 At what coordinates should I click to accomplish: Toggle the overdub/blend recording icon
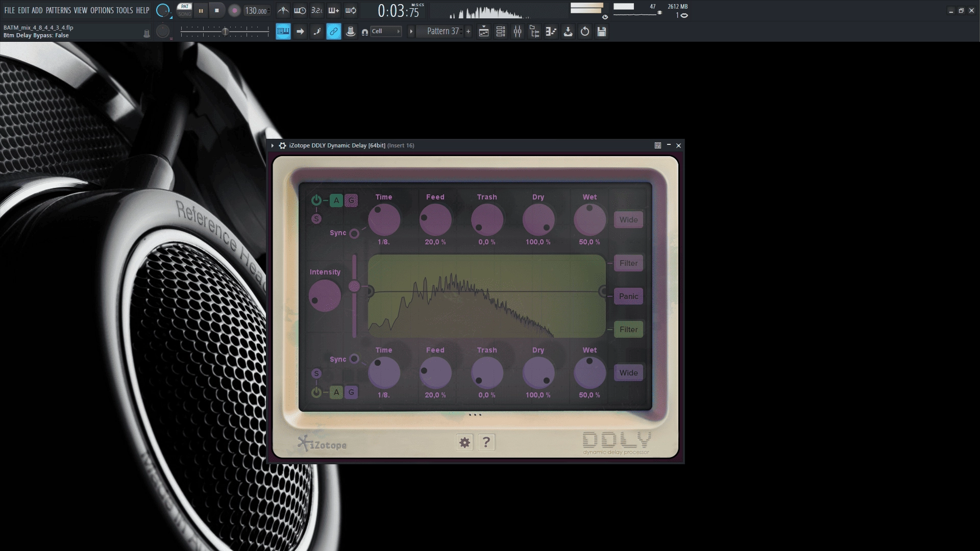click(x=333, y=10)
